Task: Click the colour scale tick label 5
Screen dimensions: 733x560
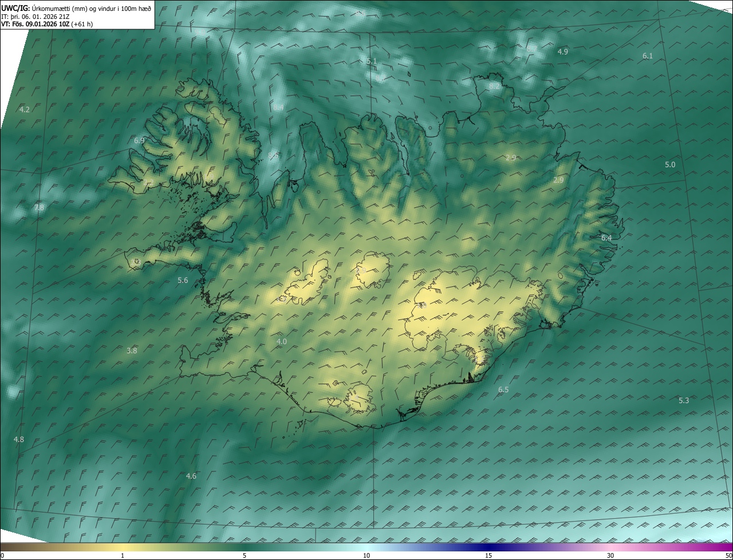Action: coord(245,555)
